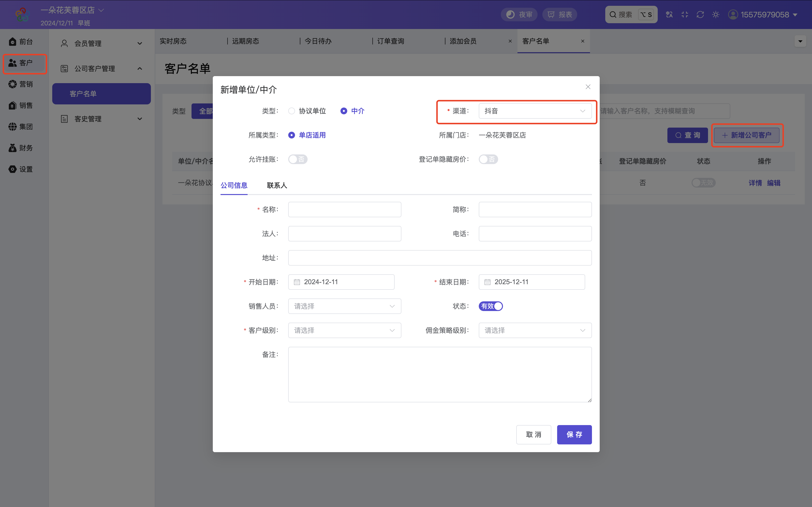Open the 财务 finance sidebar item
The height and width of the screenshot is (507, 812).
click(x=21, y=148)
